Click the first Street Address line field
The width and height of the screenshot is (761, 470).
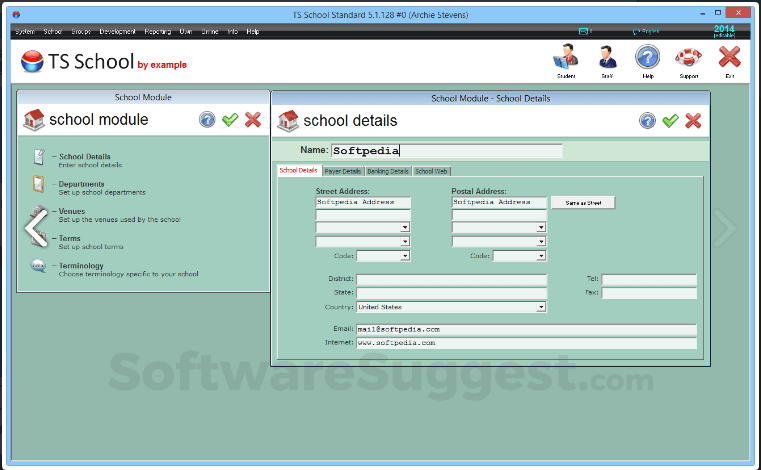[363, 202]
